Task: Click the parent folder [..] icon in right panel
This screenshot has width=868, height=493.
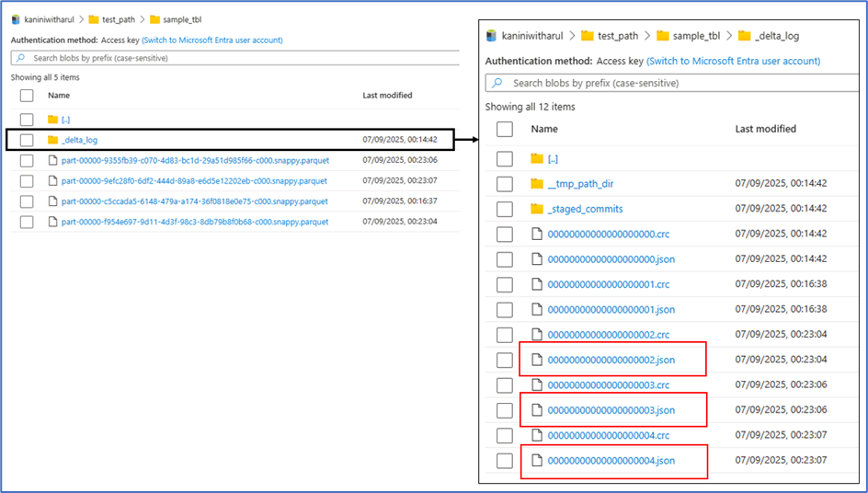Action: pos(537,158)
